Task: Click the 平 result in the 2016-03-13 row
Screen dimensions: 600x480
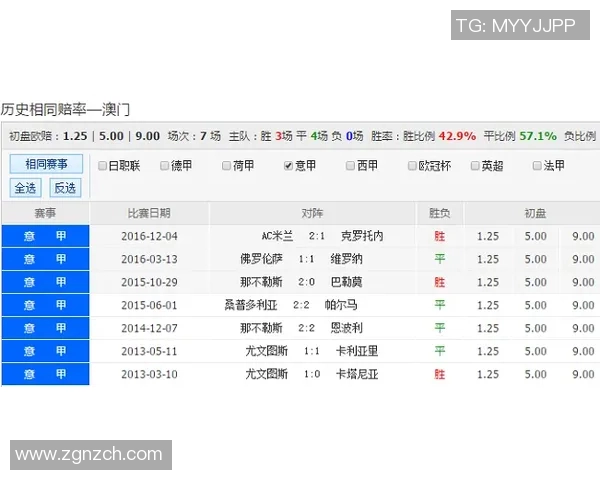Action: pyautogui.click(x=440, y=259)
